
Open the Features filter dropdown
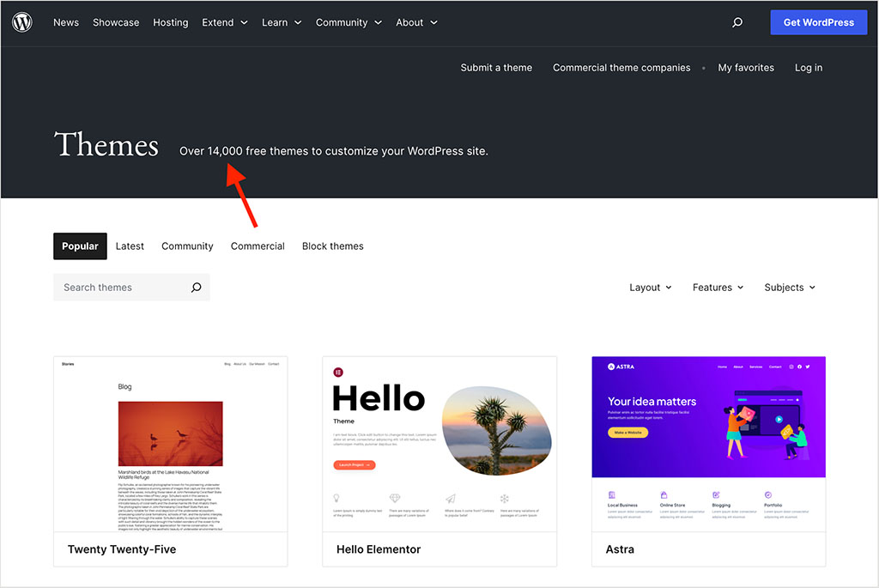[718, 287]
